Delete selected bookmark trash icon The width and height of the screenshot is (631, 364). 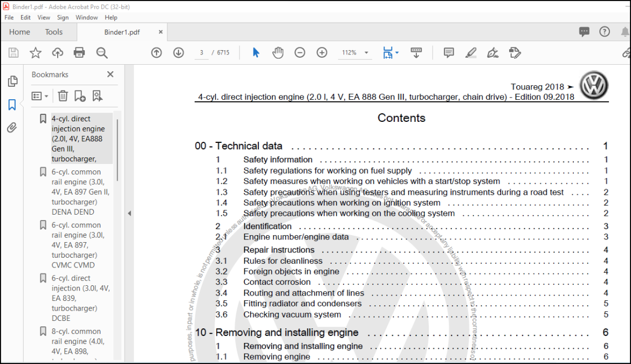63,96
